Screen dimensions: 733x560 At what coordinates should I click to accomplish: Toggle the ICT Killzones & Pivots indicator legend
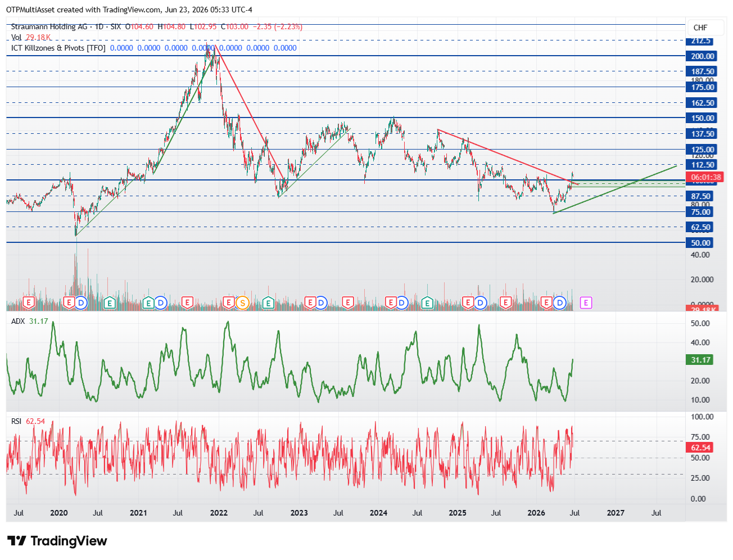click(x=58, y=48)
